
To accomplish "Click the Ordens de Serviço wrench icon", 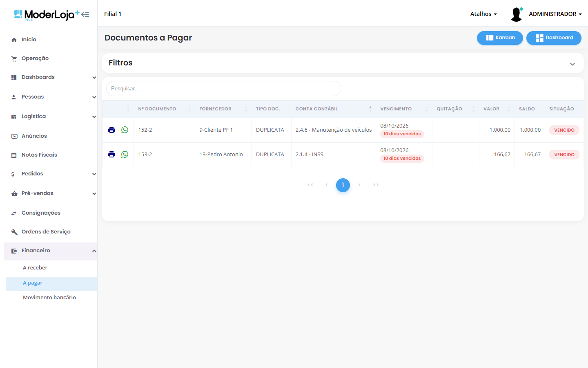I will click(14, 232).
